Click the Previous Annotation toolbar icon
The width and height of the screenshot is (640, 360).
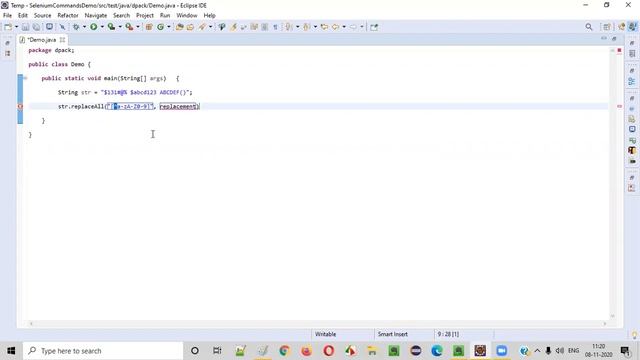click(x=307, y=27)
